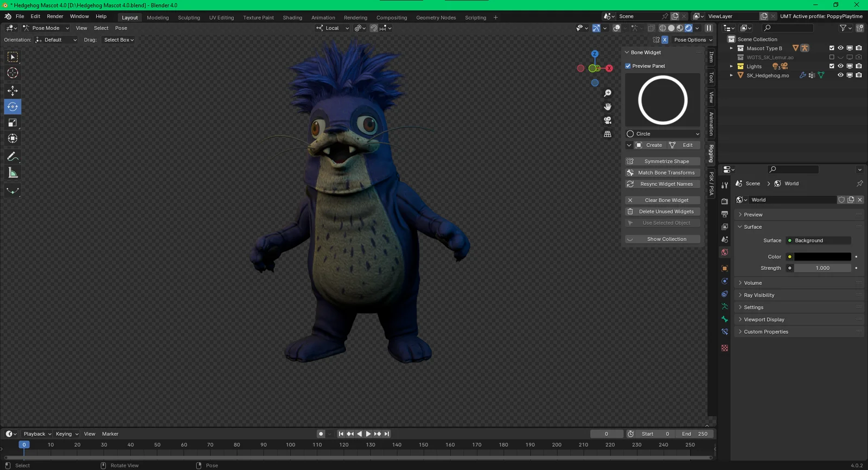Open the Edit menu
This screenshot has width=868, height=470.
tap(35, 16)
